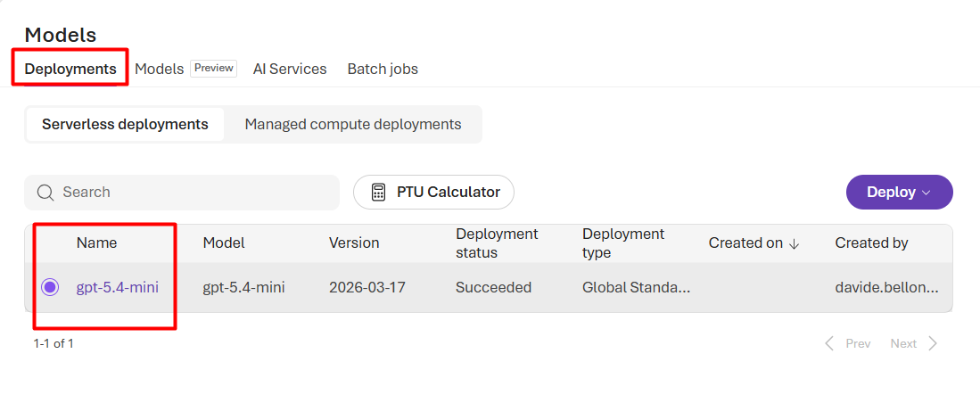The width and height of the screenshot is (980, 403).
Task: Go to the Prev page
Action: coord(847,343)
